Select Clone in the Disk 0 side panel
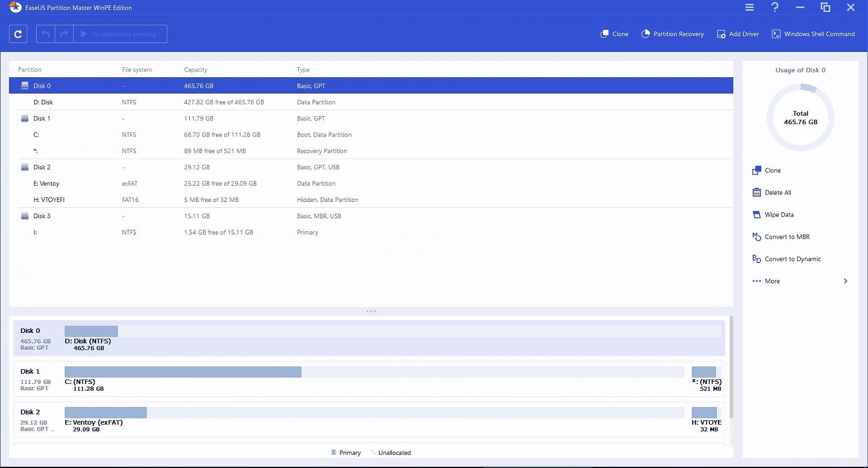This screenshot has height=468, width=868. click(x=766, y=170)
